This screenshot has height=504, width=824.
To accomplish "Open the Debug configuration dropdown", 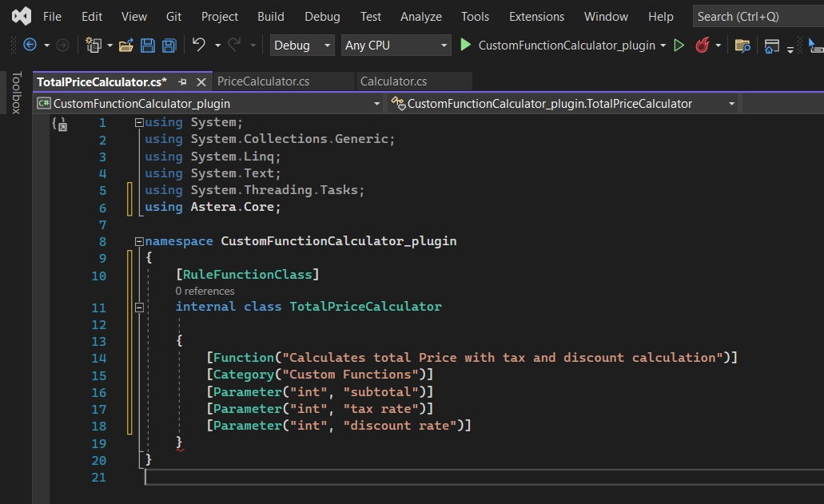I will pos(302,46).
